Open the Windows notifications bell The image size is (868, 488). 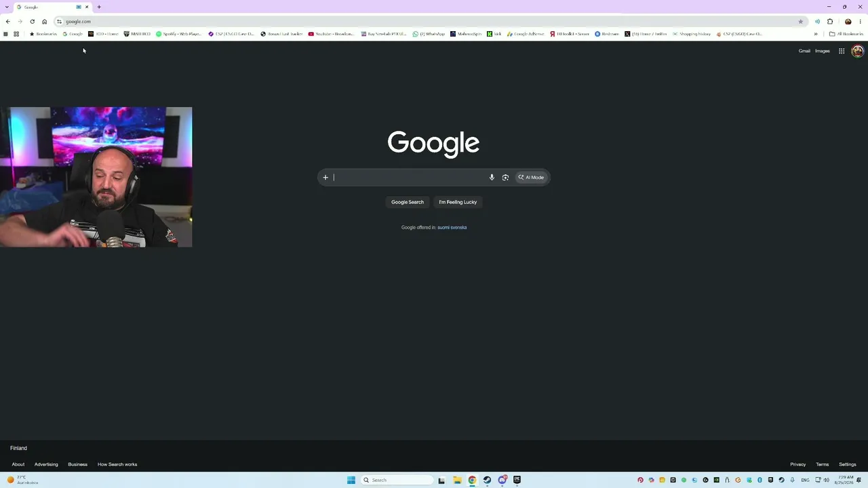859,480
